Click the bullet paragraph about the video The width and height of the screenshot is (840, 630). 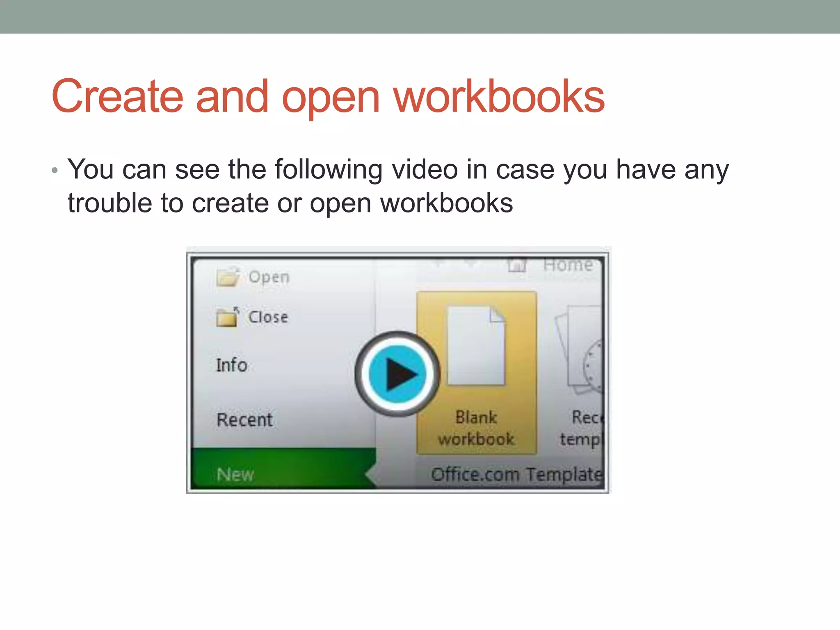pyautogui.click(x=397, y=186)
